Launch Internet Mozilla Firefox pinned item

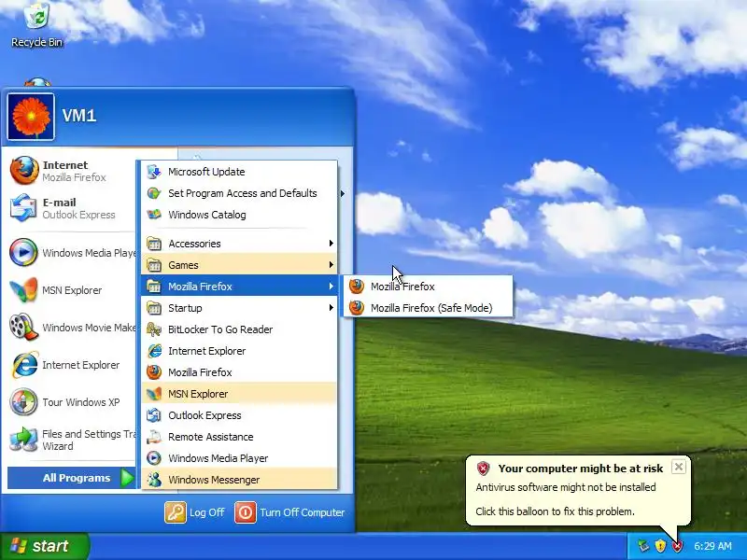[72, 171]
